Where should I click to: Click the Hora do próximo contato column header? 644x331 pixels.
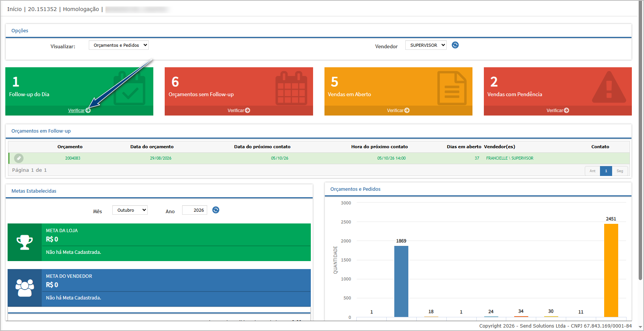379,147
